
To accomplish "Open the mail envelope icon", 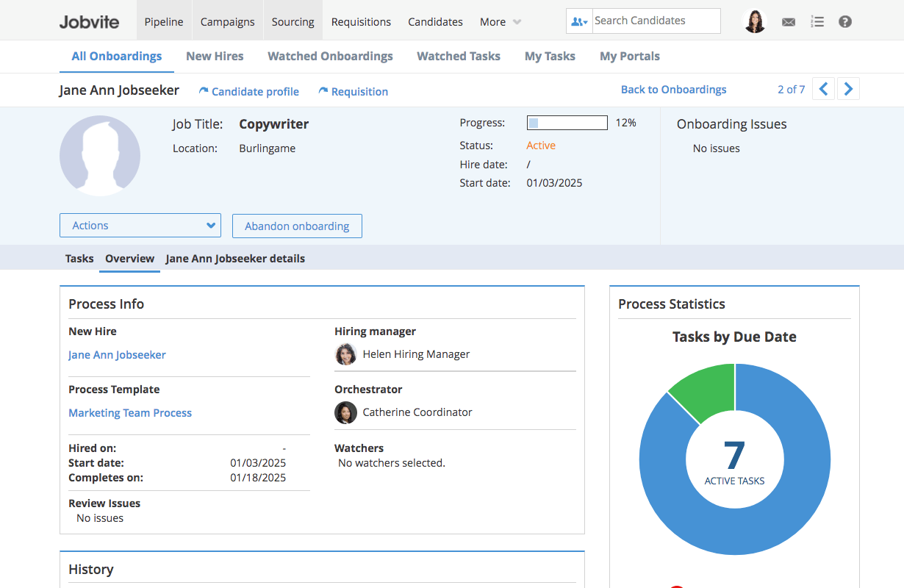I will click(x=789, y=22).
